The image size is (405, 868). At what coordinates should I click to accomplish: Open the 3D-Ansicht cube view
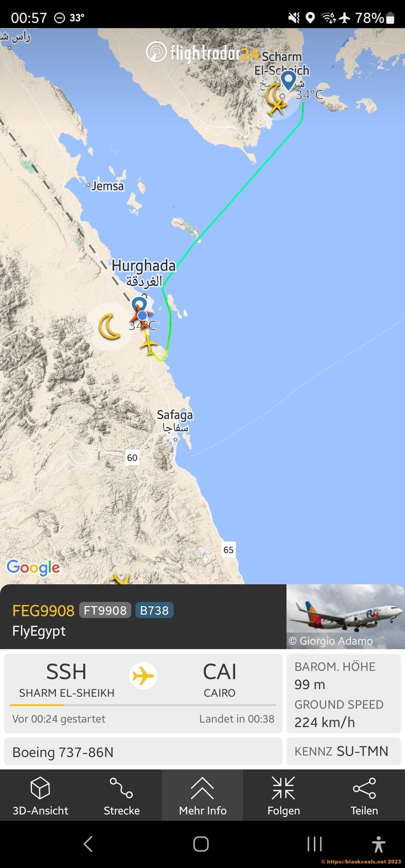coord(40,796)
